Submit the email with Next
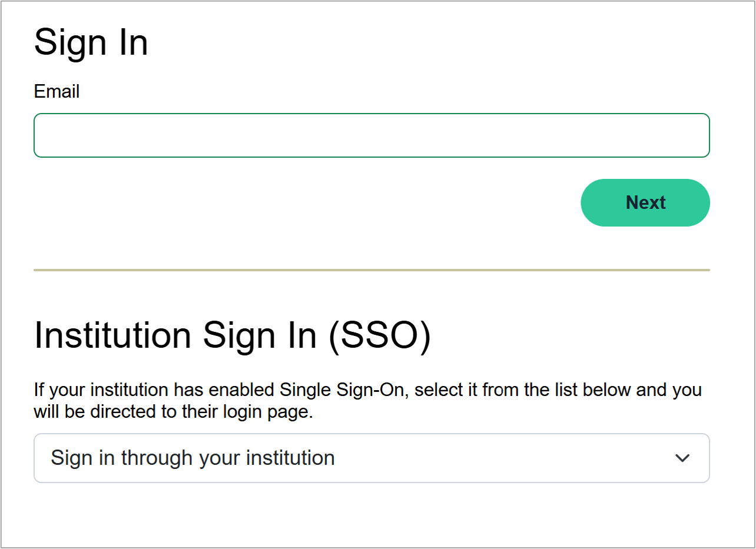Image resolution: width=756 pixels, height=549 pixels. [645, 202]
